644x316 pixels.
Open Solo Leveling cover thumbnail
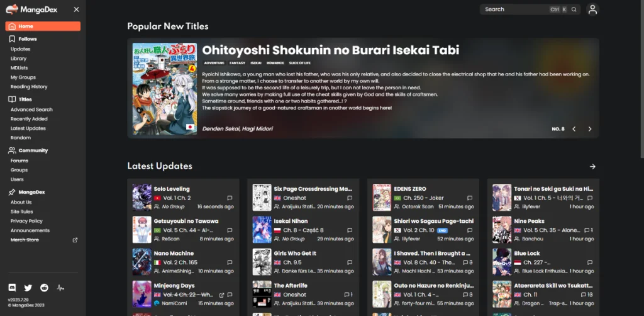pyautogui.click(x=142, y=198)
